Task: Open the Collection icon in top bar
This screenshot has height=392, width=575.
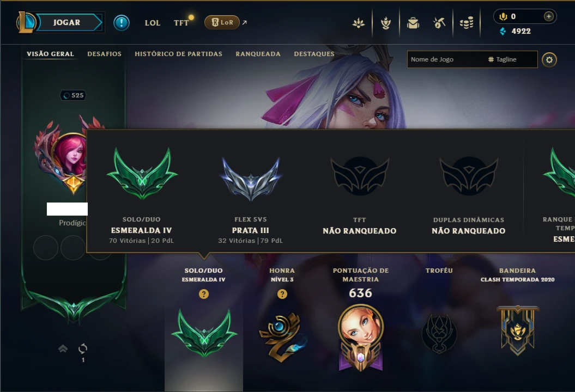Action: pyautogui.click(x=386, y=23)
